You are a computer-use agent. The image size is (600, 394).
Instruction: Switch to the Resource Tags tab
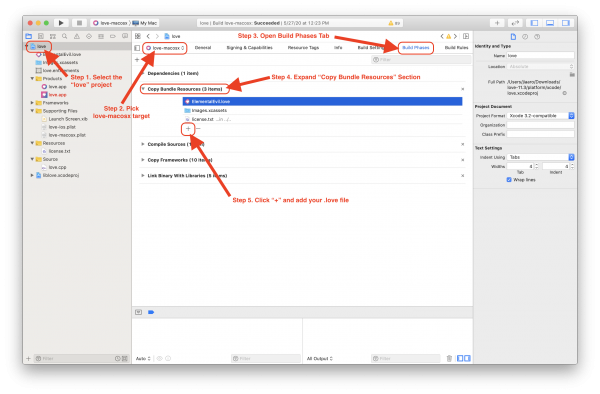[x=303, y=48]
